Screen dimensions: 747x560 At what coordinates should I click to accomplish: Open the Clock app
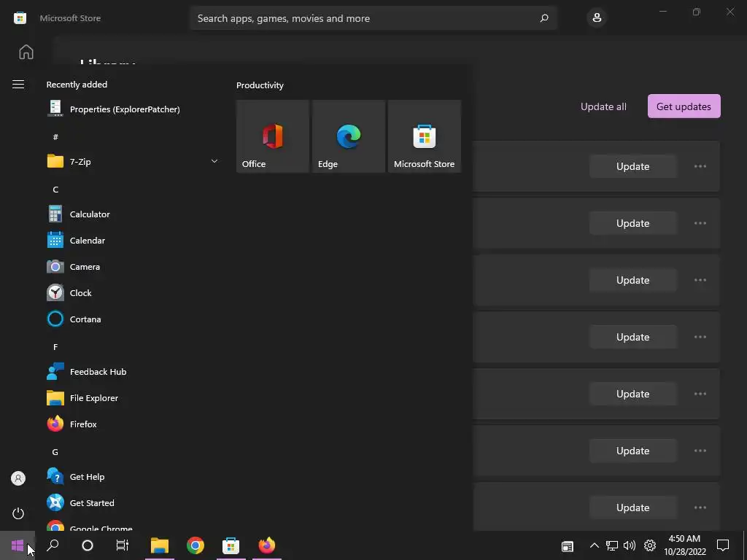[132, 293]
